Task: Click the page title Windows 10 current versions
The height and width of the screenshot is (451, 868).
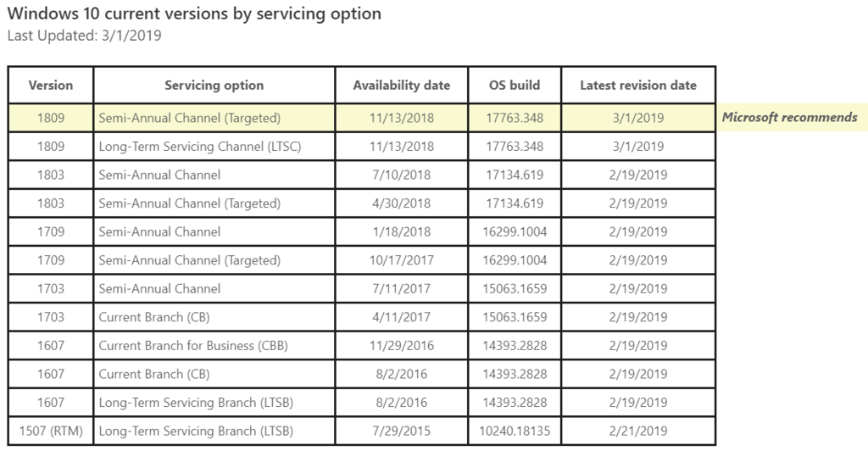Action: click(x=194, y=14)
